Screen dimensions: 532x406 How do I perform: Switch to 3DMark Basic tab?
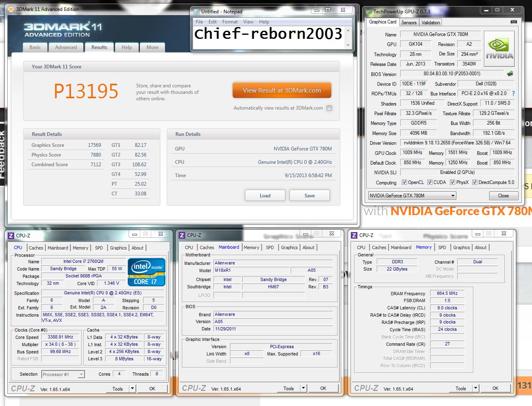[x=35, y=47]
